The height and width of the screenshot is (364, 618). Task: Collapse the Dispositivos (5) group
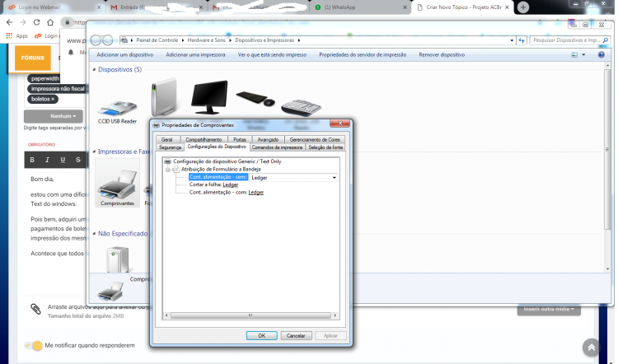point(94,69)
